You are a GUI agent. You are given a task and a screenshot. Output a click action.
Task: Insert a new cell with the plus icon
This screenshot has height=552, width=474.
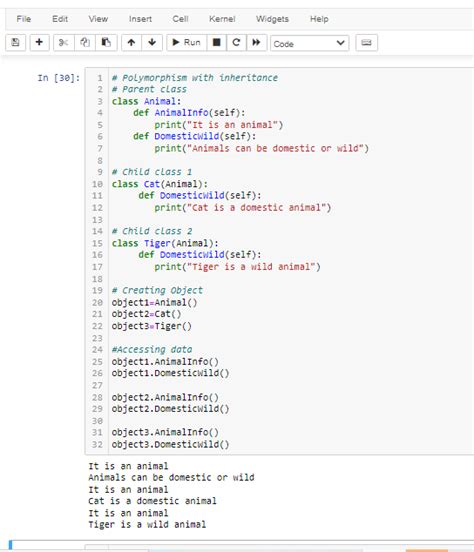coord(39,43)
